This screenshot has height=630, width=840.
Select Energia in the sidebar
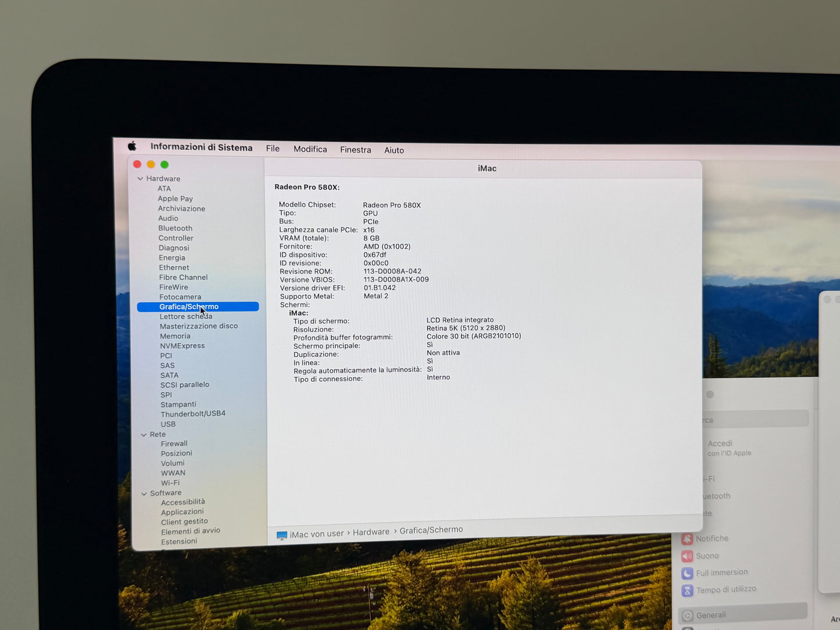coord(172,258)
